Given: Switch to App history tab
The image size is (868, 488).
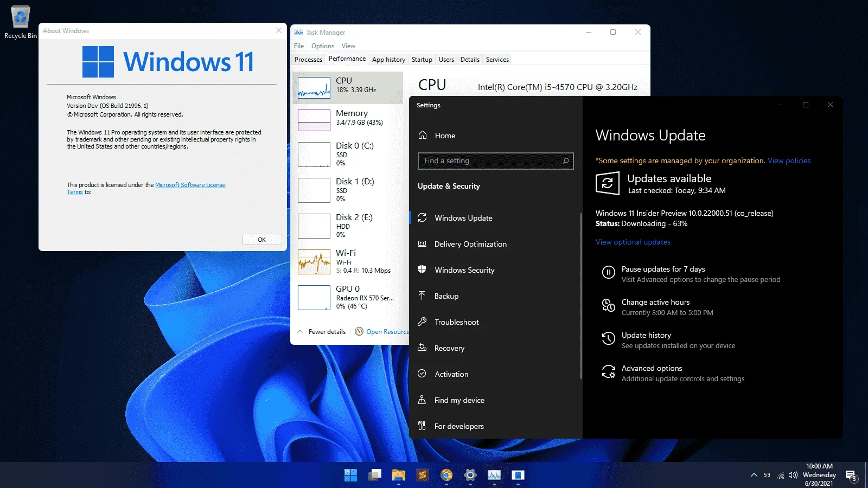Looking at the screenshot, I should [x=388, y=60].
